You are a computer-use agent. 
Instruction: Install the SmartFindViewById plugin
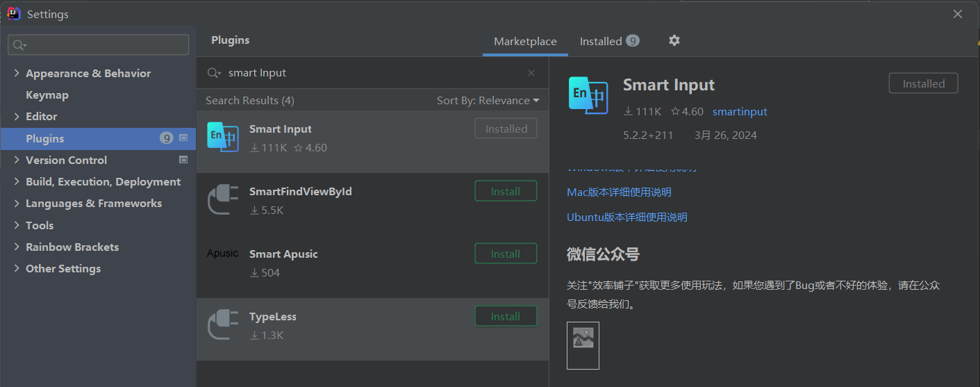(506, 191)
